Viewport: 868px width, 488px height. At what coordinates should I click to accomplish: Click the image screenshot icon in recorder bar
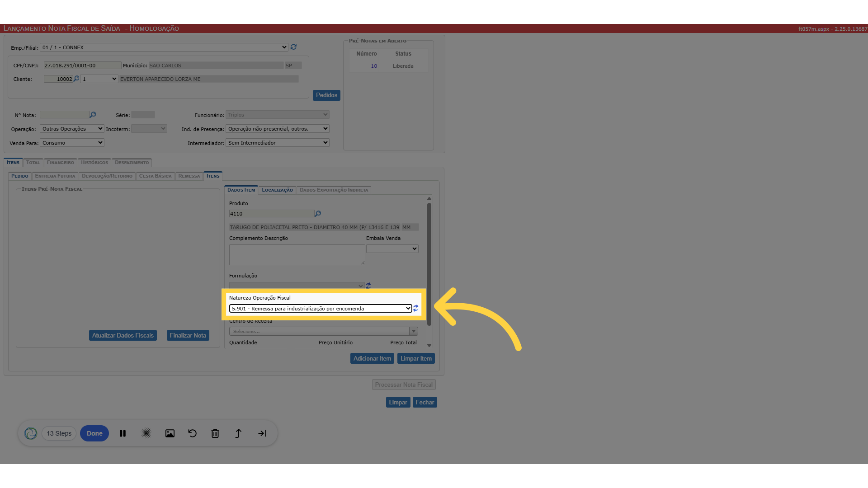point(170,433)
